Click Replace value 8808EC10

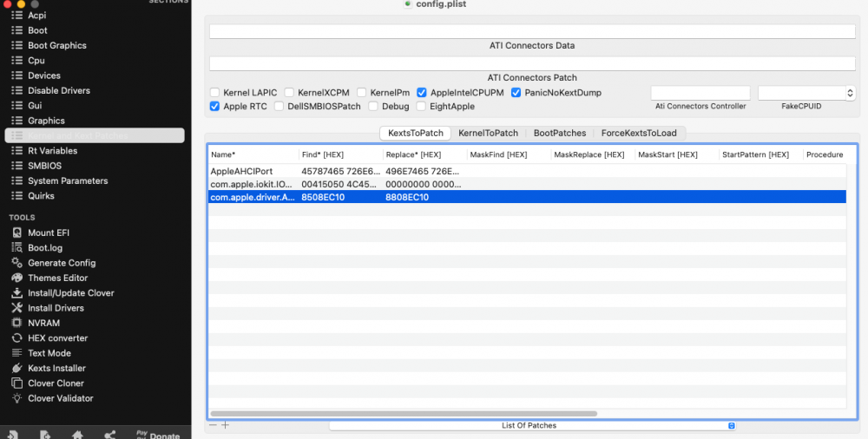tap(407, 197)
